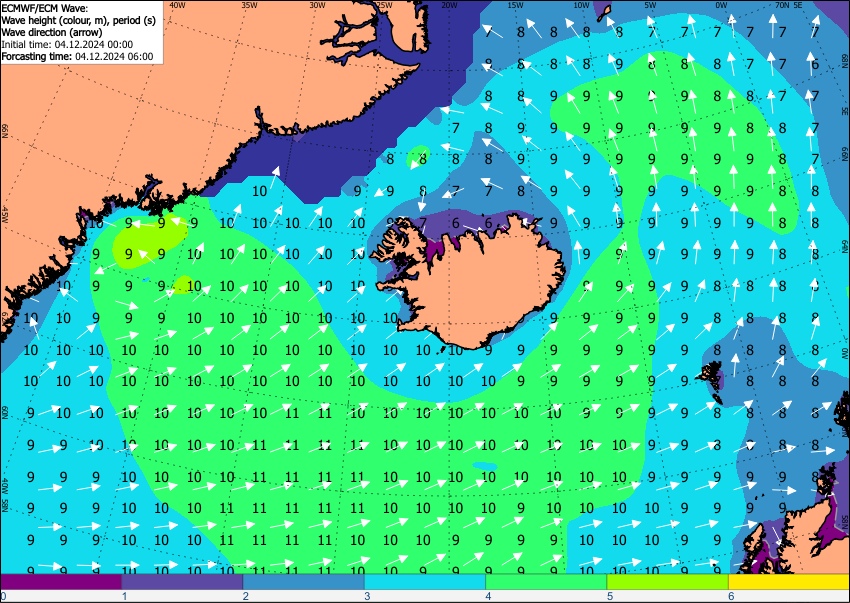This screenshot has width=850, height=603.
Task: Click the Faroe Islands on the map
Action: coord(712,379)
